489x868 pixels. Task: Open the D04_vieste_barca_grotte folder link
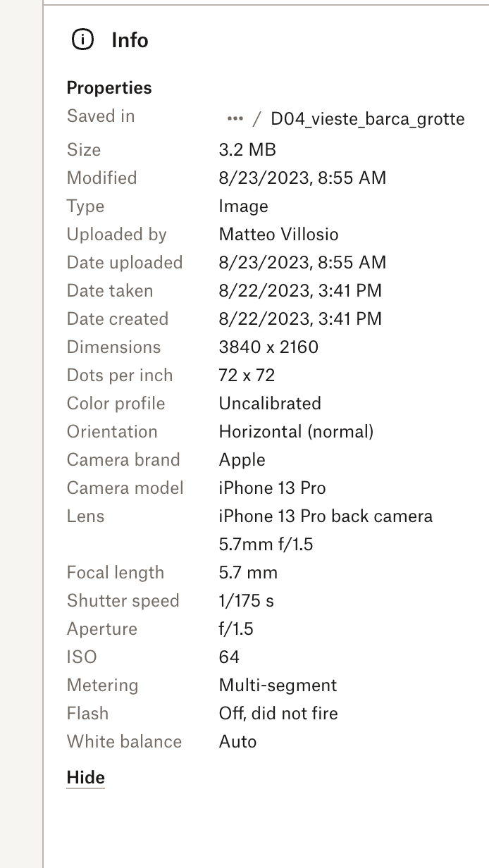pos(367,118)
